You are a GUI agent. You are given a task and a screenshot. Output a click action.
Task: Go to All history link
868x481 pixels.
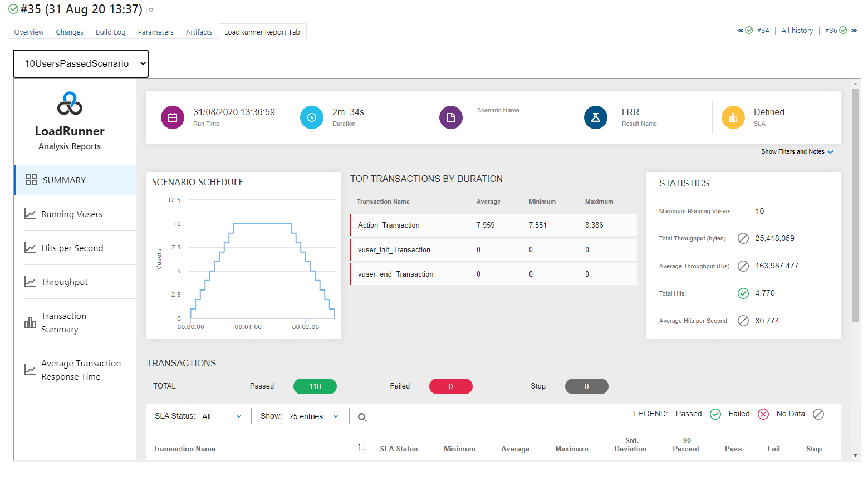click(x=797, y=31)
